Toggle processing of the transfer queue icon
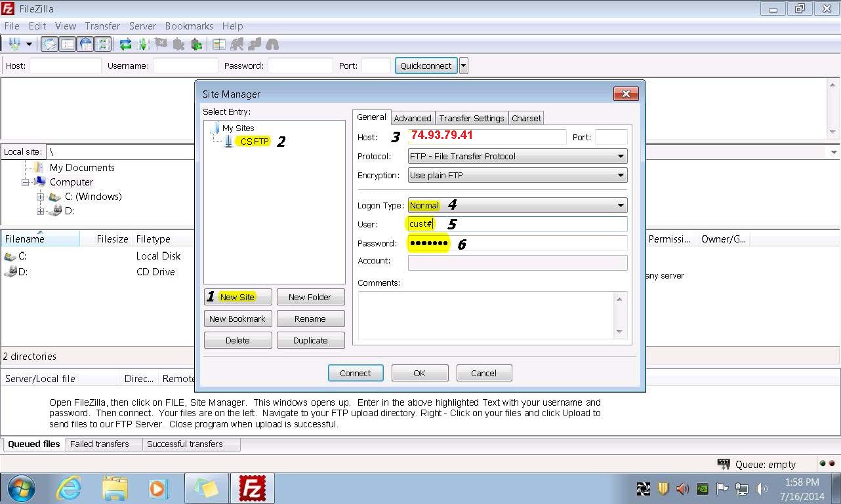 pyautogui.click(x=143, y=44)
